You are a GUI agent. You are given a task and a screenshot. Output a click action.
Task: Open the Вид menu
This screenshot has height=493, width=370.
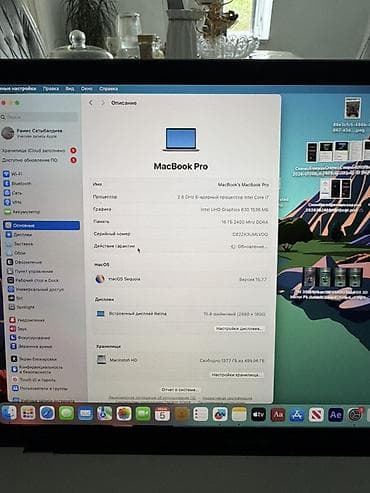[70, 89]
